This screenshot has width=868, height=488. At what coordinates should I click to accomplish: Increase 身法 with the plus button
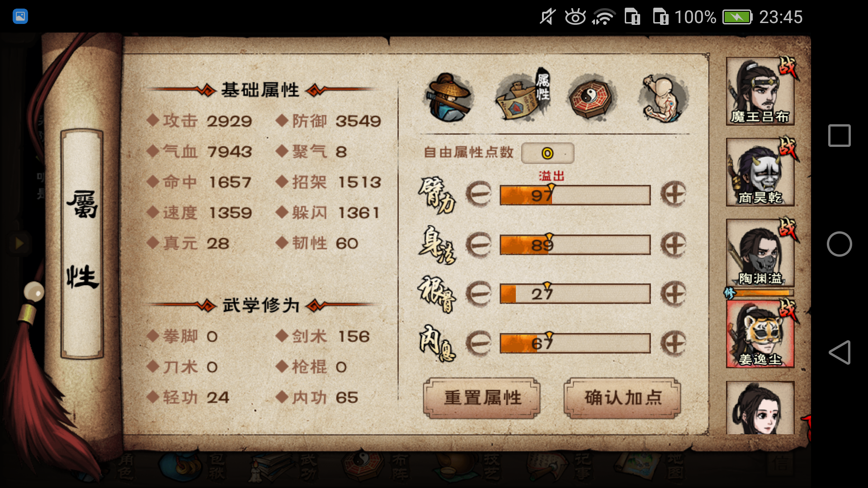tap(673, 245)
